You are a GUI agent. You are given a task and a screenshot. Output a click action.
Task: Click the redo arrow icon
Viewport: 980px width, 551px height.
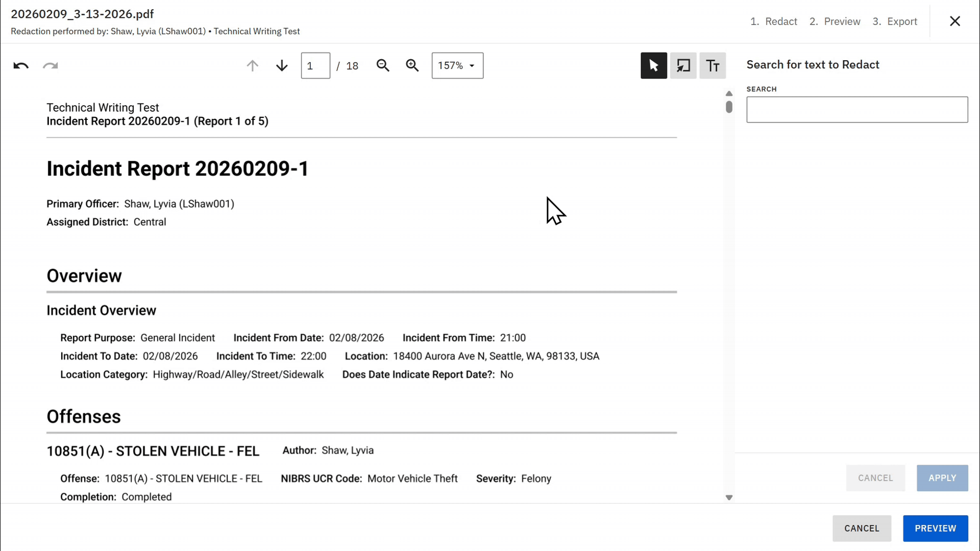(x=50, y=66)
